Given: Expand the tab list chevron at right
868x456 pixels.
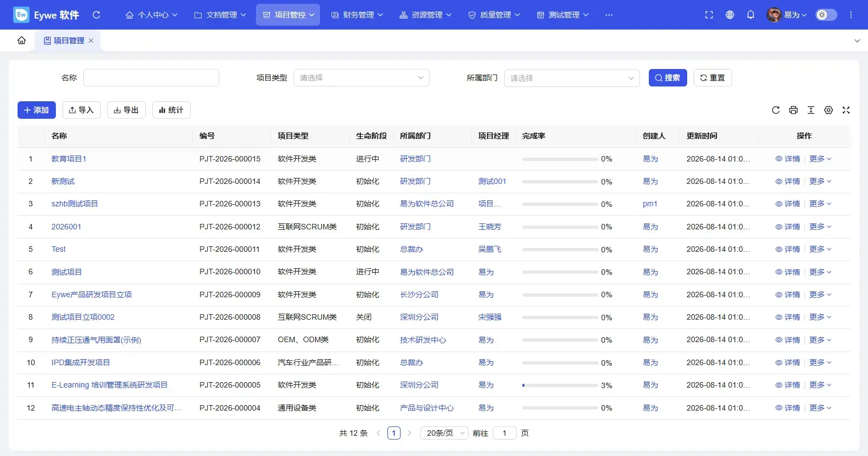Looking at the screenshot, I should (x=857, y=41).
